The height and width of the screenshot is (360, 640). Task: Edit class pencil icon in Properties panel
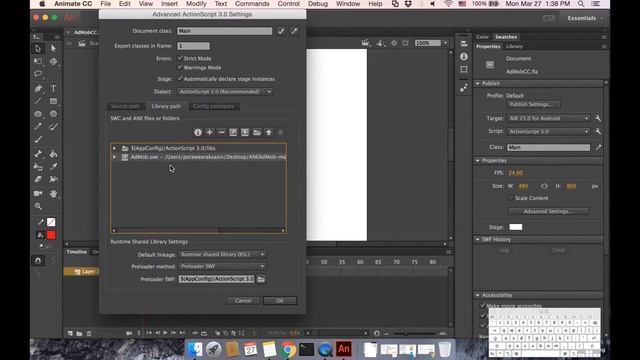click(598, 147)
